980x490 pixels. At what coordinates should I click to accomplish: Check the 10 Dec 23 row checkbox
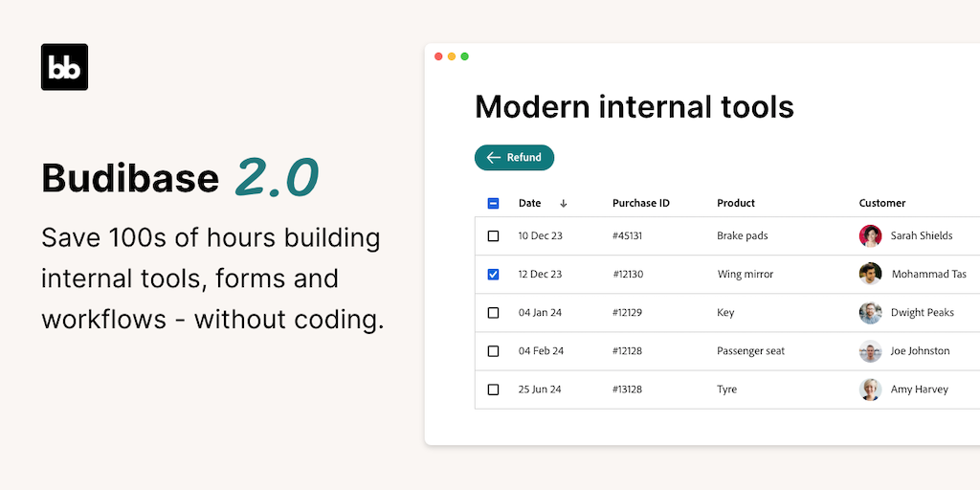tap(493, 236)
